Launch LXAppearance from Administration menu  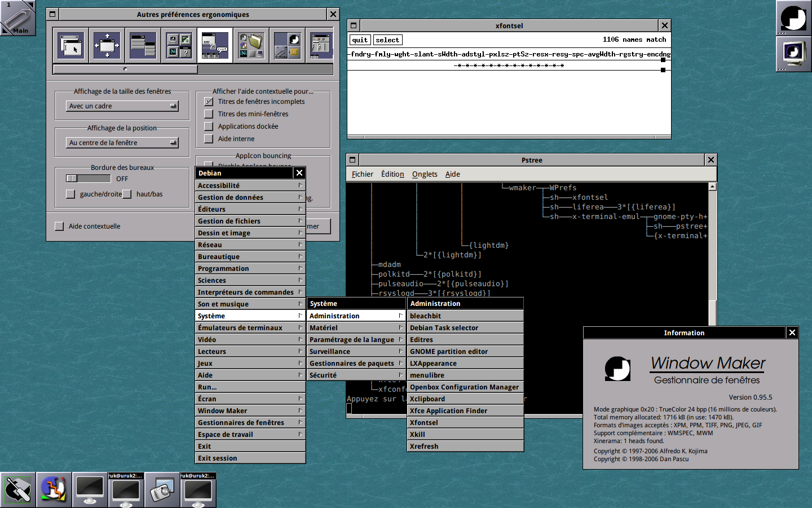tap(466, 363)
